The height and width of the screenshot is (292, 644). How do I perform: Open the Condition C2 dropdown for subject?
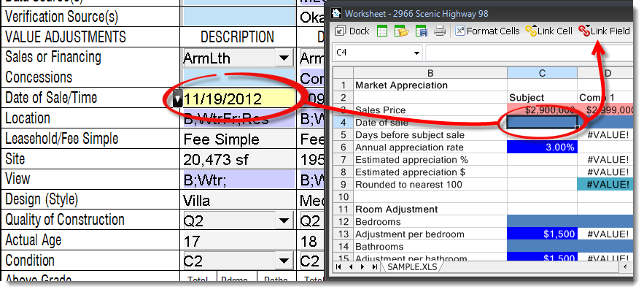(x=284, y=261)
